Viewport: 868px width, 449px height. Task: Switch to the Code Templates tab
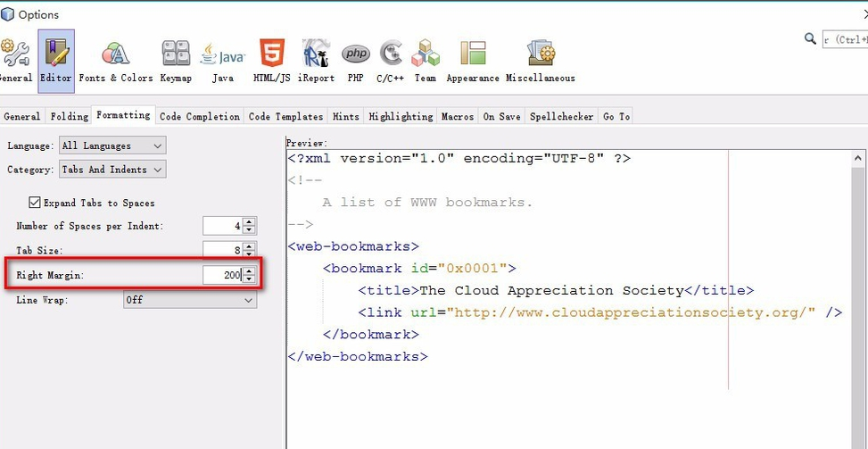285,116
